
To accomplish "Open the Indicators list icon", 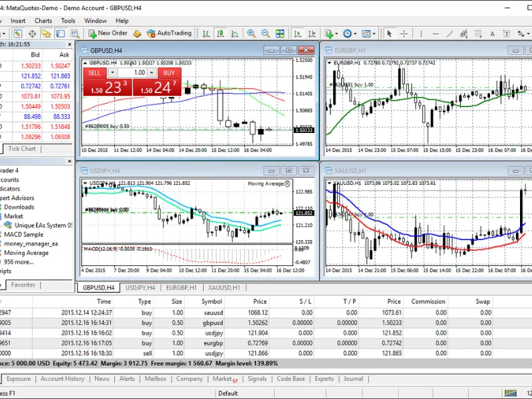I will [x=329, y=34].
